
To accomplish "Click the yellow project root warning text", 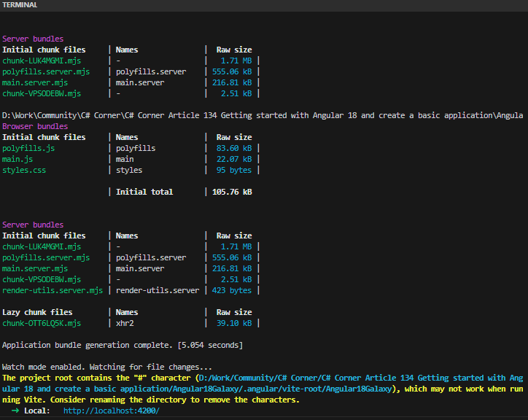I will [98, 378].
